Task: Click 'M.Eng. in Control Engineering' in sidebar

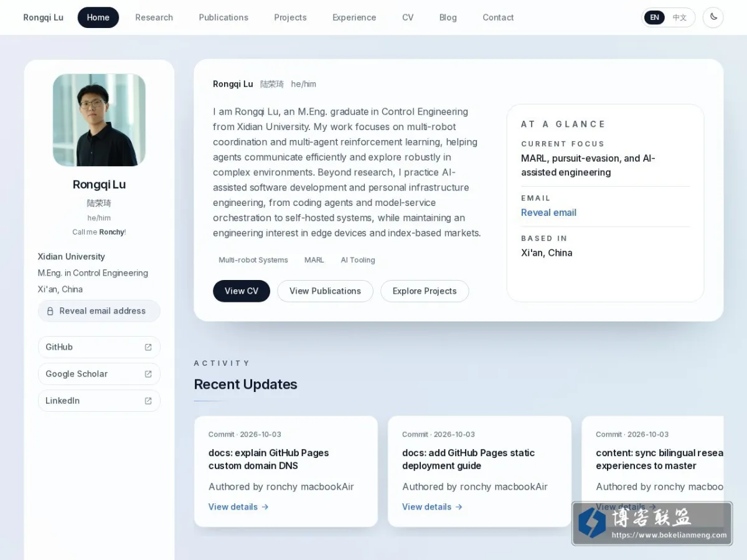Action: pos(93,273)
